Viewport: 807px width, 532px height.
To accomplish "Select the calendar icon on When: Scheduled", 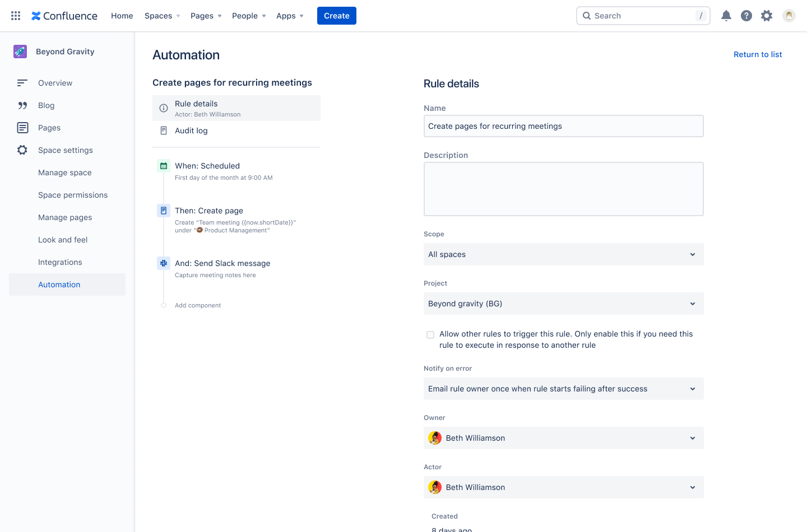I will (x=163, y=166).
